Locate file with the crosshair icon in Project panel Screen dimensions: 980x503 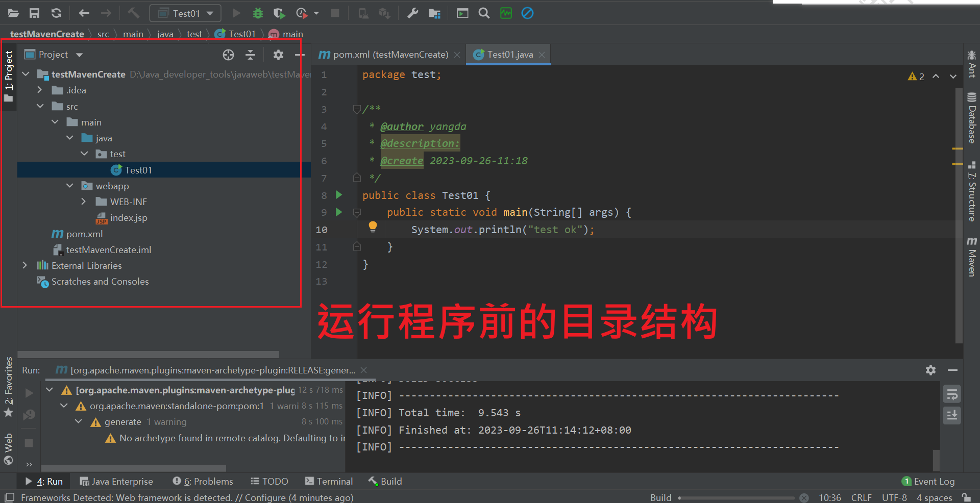tap(228, 55)
